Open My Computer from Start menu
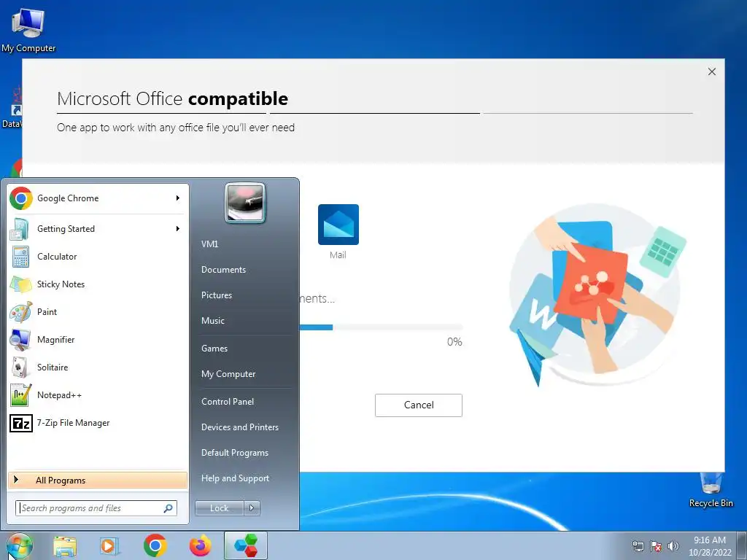 [x=228, y=374]
